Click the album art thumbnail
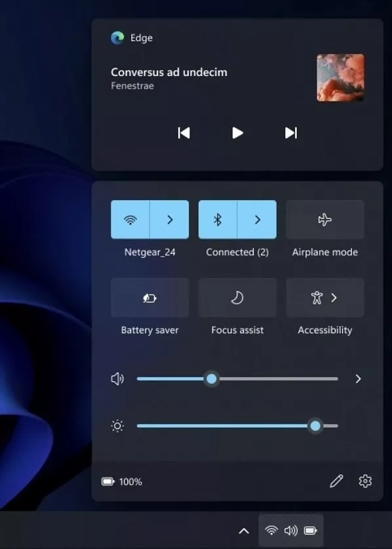This screenshot has height=549, width=392. (x=341, y=77)
